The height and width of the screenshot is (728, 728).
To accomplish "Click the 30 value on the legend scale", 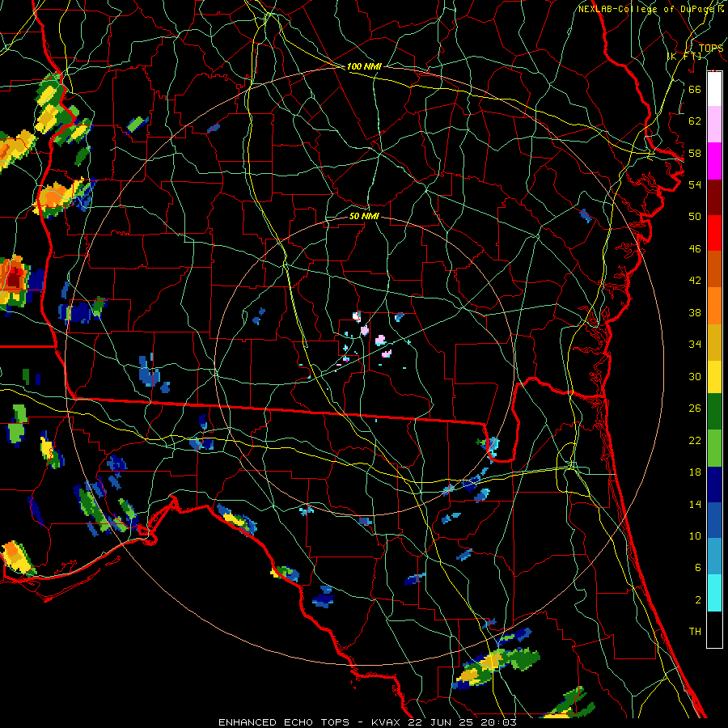I will pos(695,376).
